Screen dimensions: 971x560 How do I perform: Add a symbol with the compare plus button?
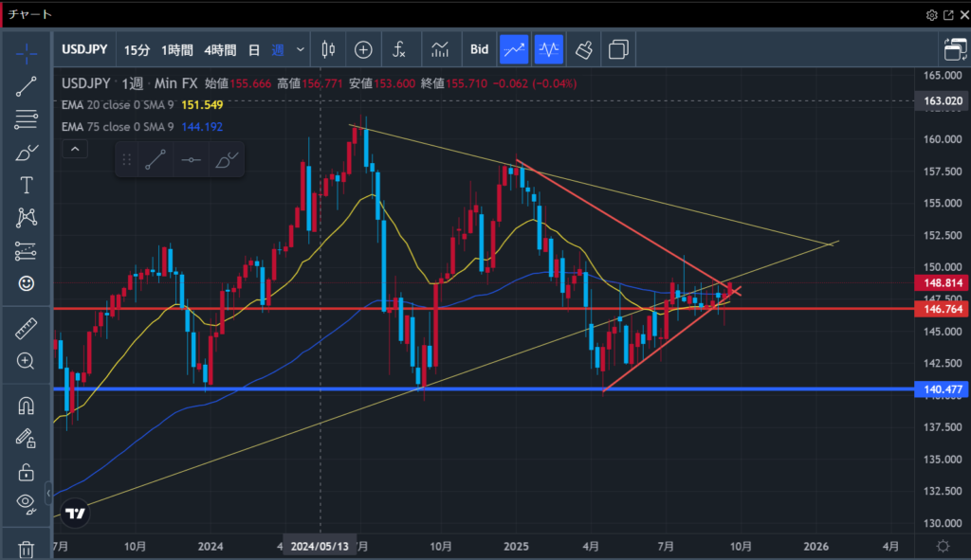click(x=363, y=49)
